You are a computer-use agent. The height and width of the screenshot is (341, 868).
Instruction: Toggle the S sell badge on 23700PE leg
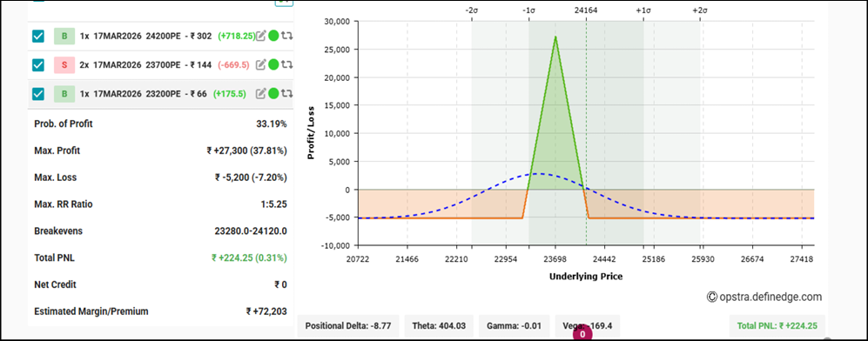tap(64, 64)
